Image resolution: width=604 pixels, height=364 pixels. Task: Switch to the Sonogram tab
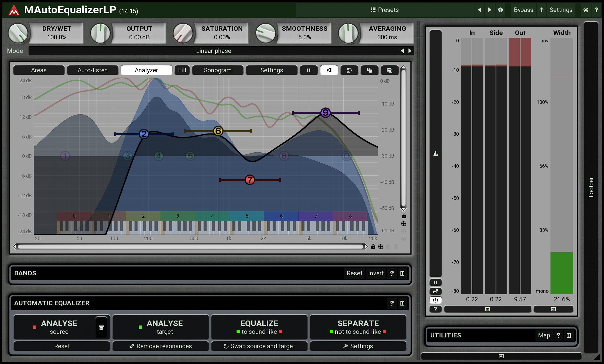[x=218, y=70]
